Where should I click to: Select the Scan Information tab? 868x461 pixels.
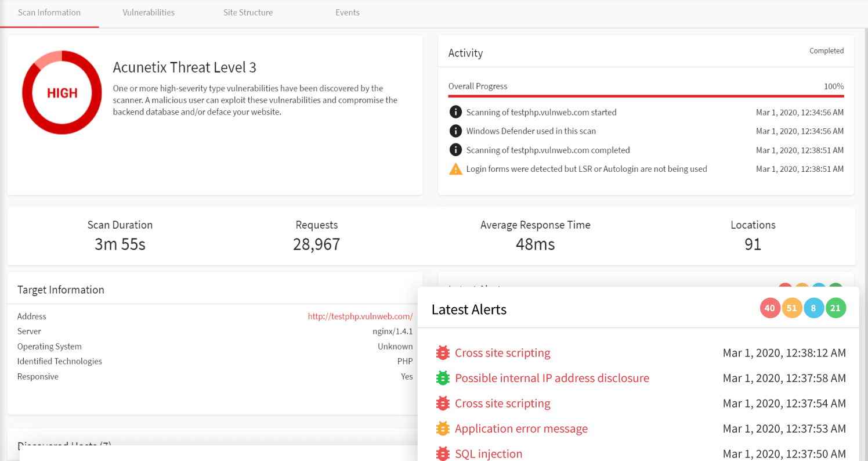(x=50, y=12)
